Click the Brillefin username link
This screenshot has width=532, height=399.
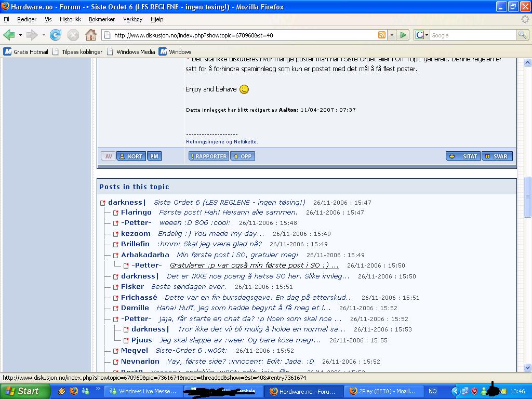click(135, 244)
